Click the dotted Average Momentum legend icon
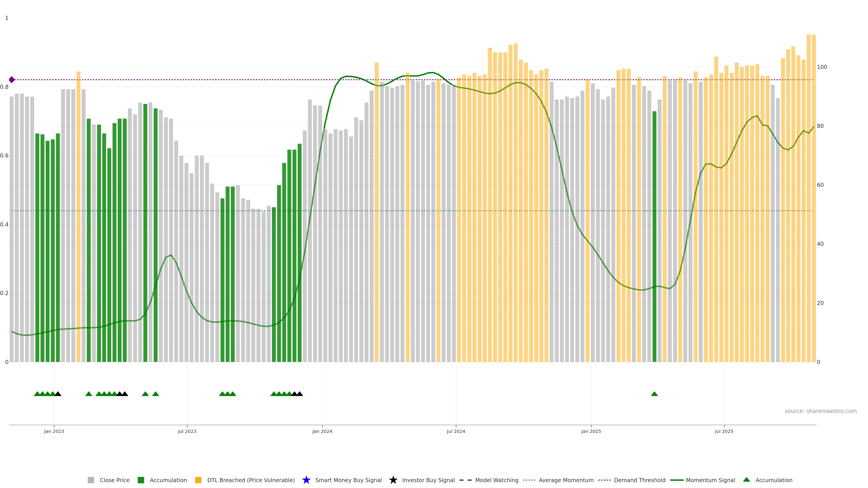This screenshot has height=488, width=868. [529, 480]
